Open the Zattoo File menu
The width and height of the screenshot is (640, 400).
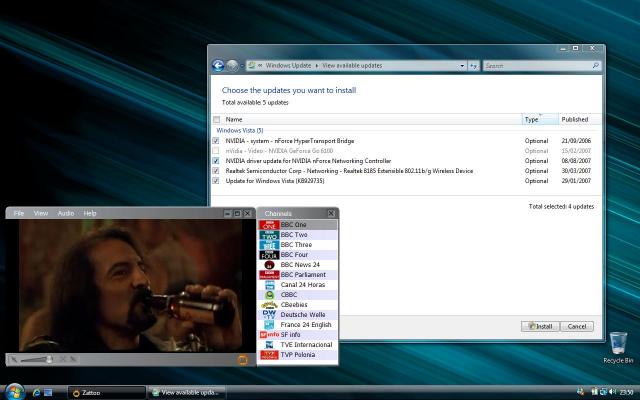[19, 213]
